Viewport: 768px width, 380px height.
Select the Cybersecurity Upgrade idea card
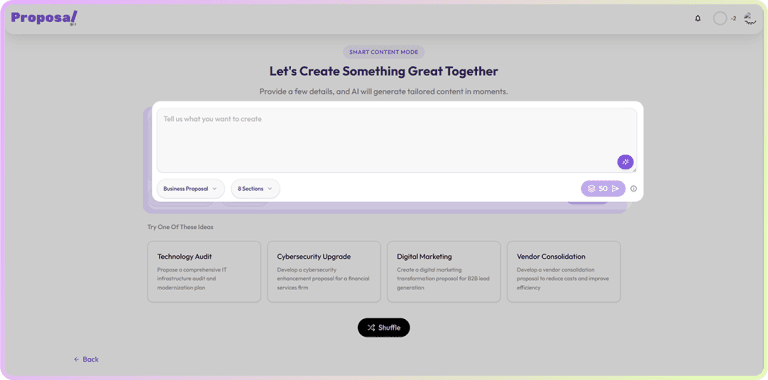[x=324, y=271]
